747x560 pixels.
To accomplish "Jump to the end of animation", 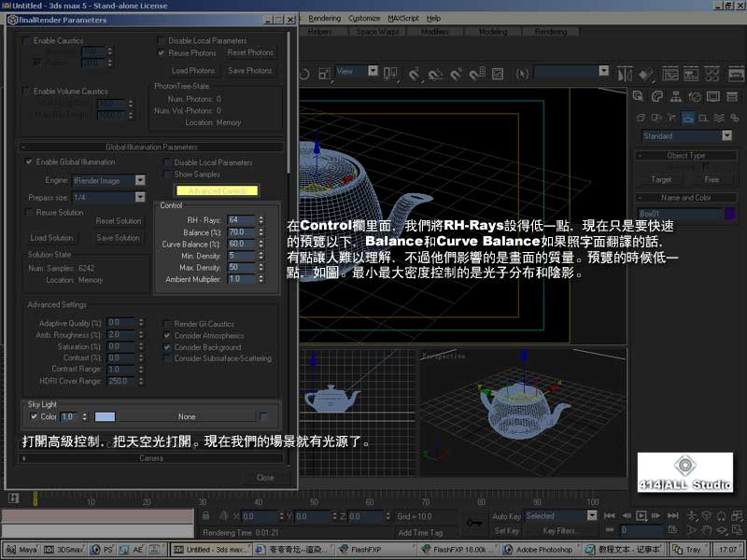I will tap(672, 516).
